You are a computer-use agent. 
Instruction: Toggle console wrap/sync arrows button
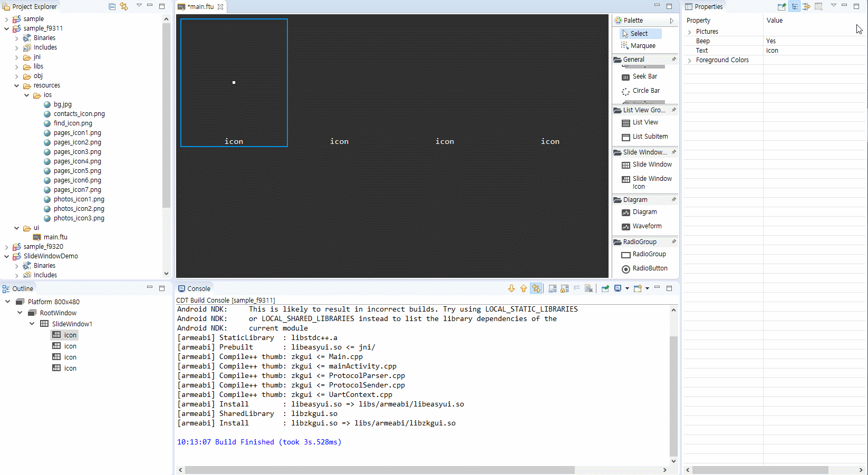pos(536,288)
